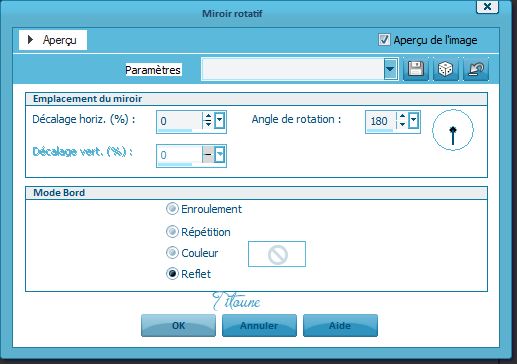The height and width of the screenshot is (364, 517).
Task: Click the Aide help button
Action: [340, 325]
